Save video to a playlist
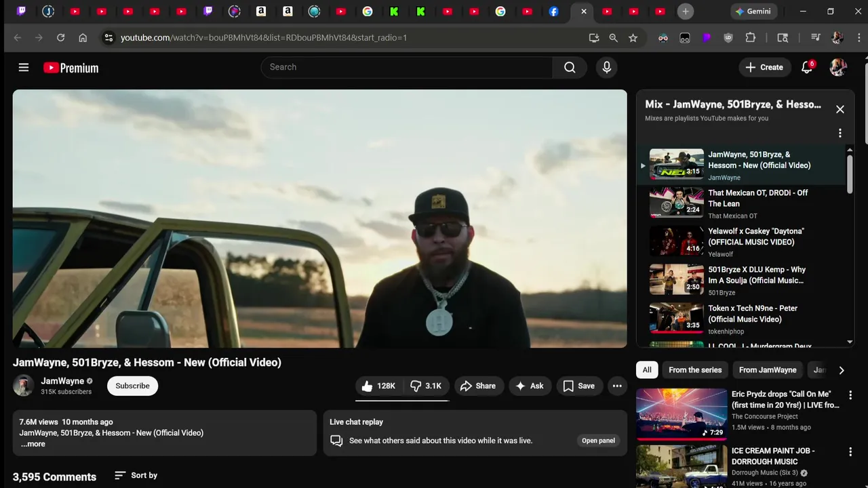The image size is (868, 488). point(579,386)
